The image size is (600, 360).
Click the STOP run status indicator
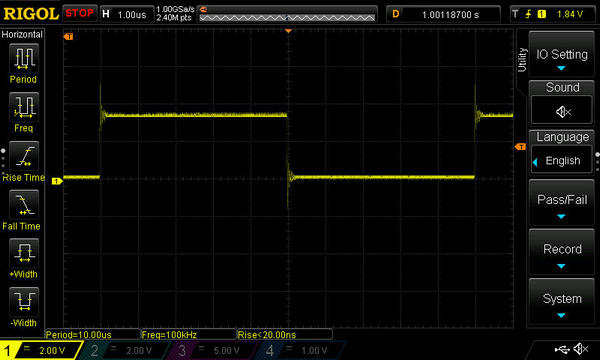[x=79, y=14]
